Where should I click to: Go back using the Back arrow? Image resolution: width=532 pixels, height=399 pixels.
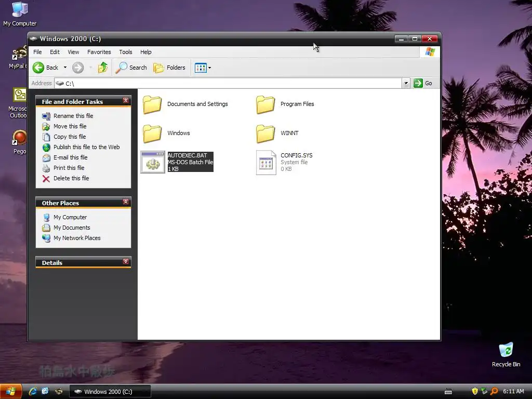tap(46, 68)
